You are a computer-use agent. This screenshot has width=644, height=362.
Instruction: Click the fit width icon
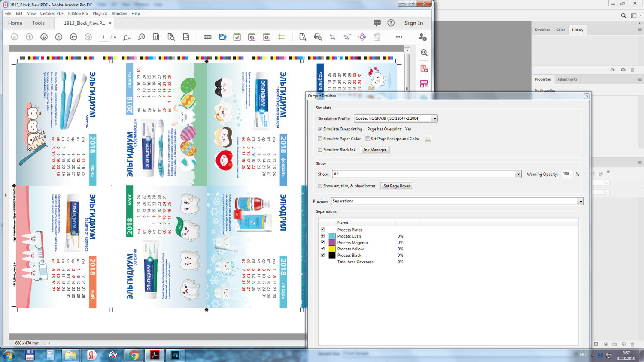186,37
